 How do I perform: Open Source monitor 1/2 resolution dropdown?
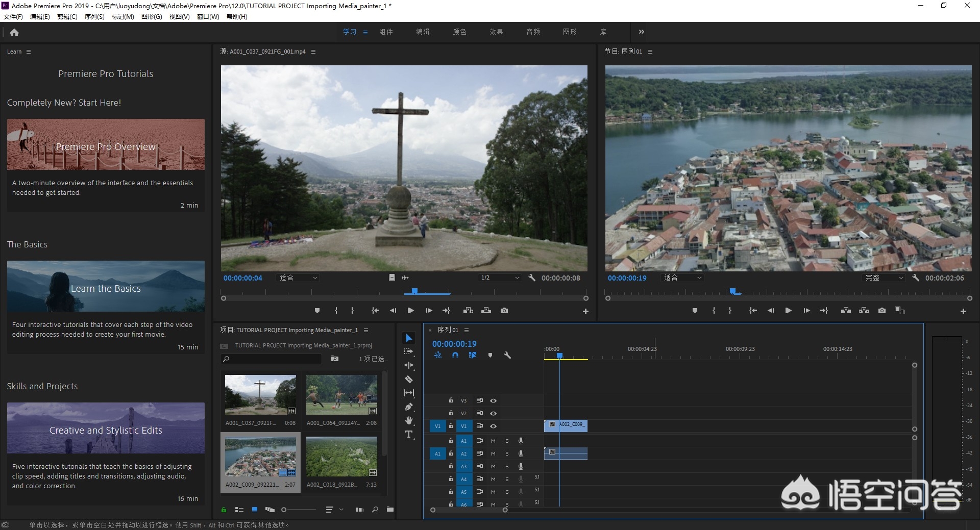(500, 277)
